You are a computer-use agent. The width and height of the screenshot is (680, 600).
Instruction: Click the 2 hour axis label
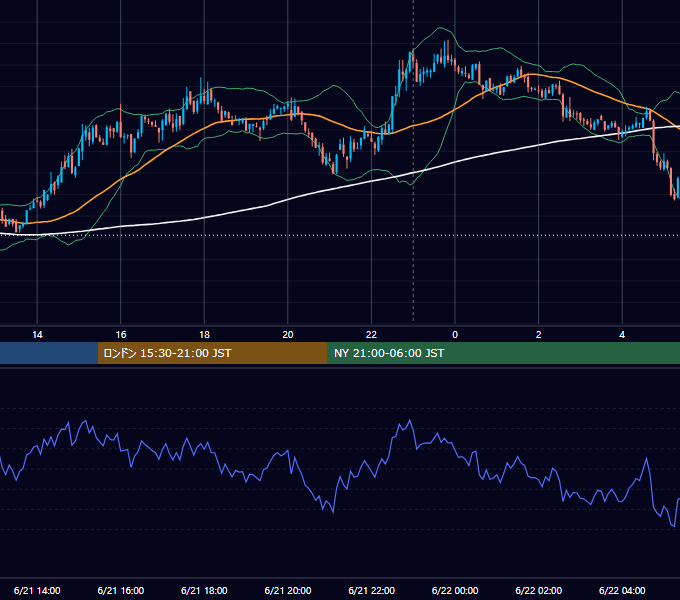(x=539, y=335)
